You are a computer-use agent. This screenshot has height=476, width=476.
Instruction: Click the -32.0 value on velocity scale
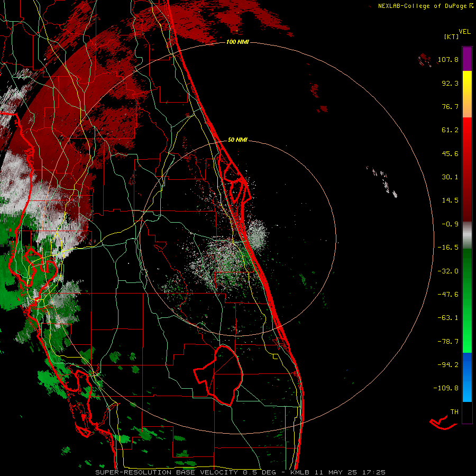[x=448, y=271]
